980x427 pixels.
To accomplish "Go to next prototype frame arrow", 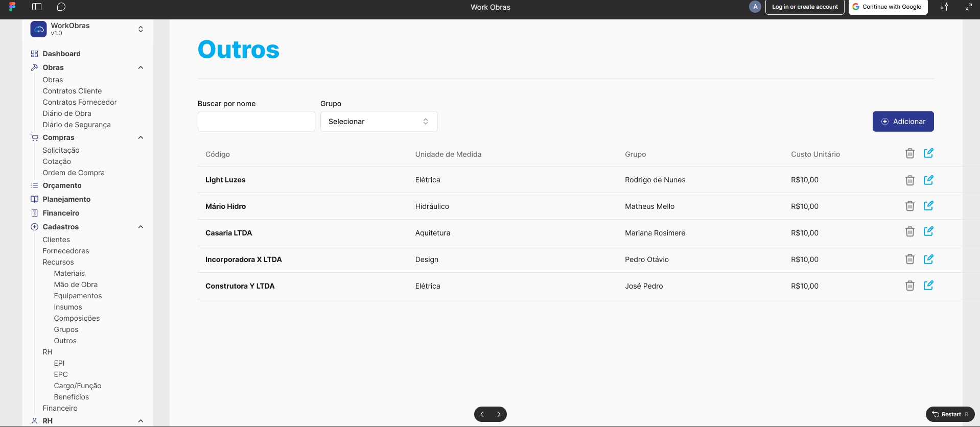I will click(499, 414).
